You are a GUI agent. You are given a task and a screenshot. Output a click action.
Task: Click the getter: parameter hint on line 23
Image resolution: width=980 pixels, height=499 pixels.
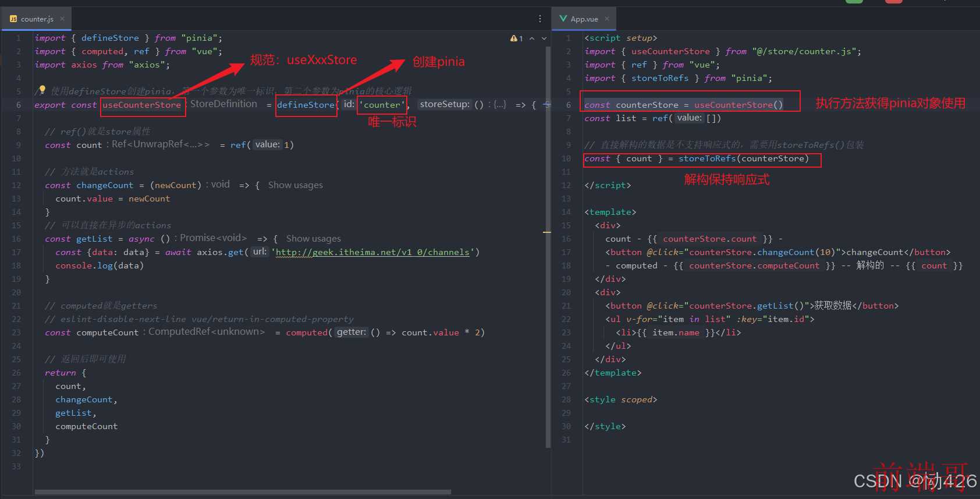[351, 332]
